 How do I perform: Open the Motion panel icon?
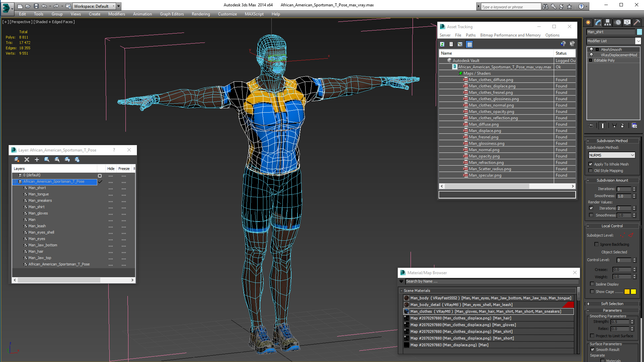[x=618, y=22]
